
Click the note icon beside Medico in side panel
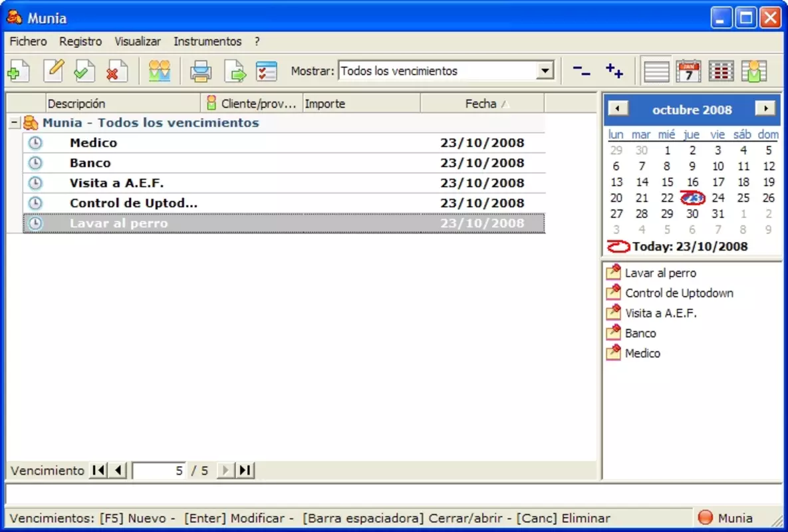click(x=613, y=352)
